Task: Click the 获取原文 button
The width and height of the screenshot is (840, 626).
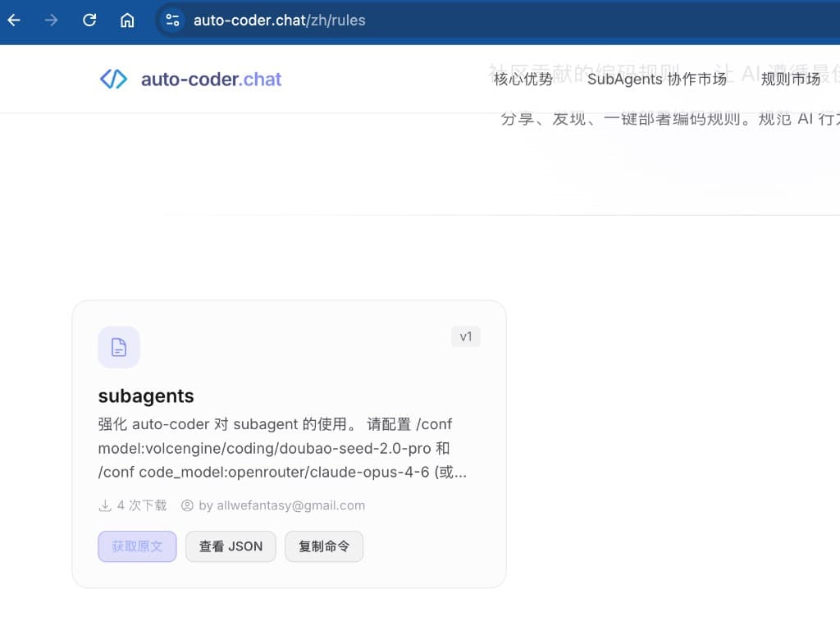Action: tap(137, 546)
